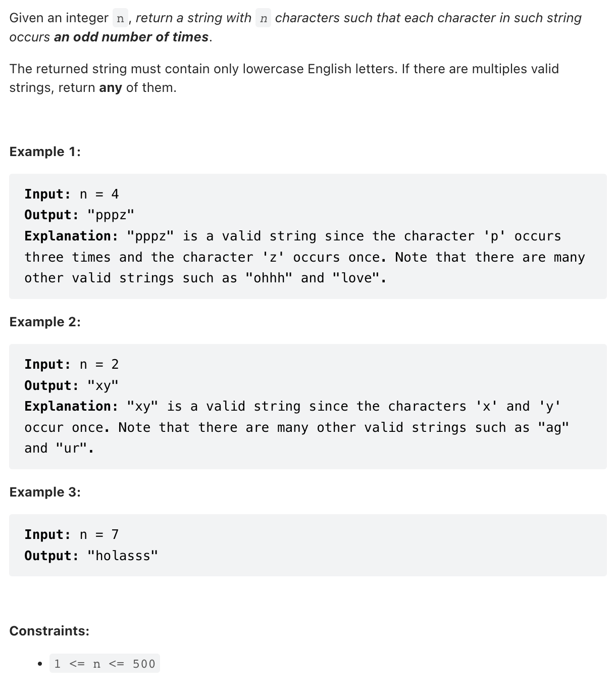Click the bold word 'any'

coord(111,88)
